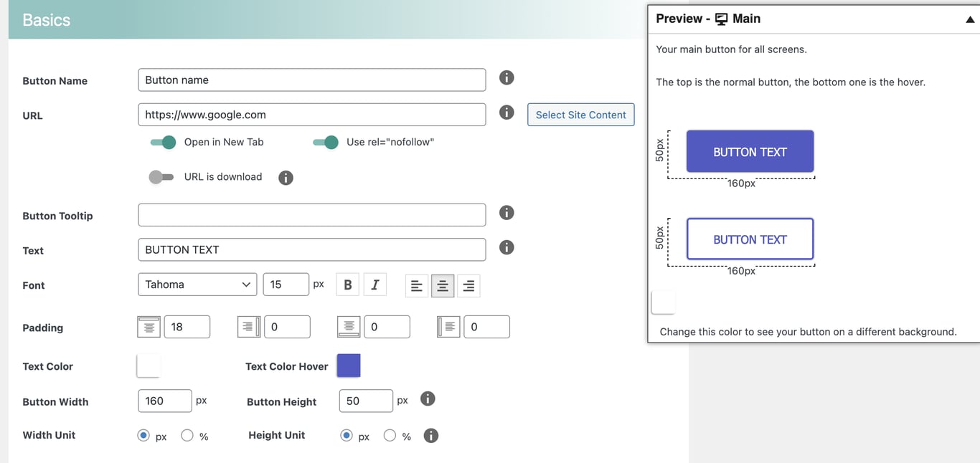
Task: Disable the Open in New Tab toggle
Action: [x=163, y=142]
